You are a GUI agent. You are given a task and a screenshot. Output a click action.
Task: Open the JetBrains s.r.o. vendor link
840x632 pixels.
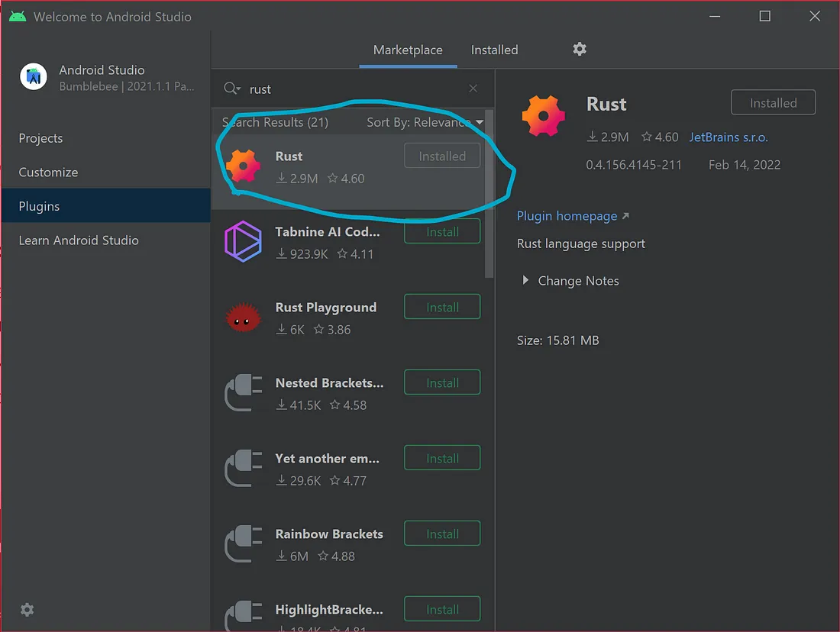click(728, 137)
